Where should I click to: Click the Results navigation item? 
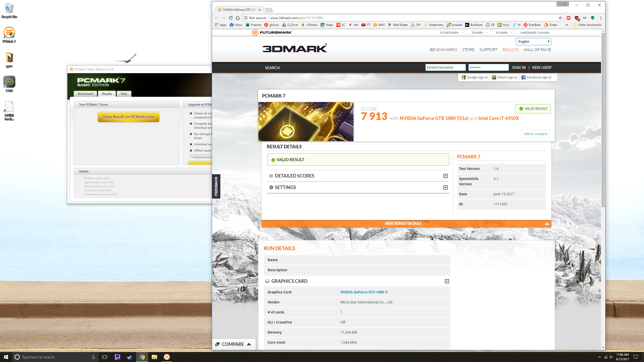[510, 50]
